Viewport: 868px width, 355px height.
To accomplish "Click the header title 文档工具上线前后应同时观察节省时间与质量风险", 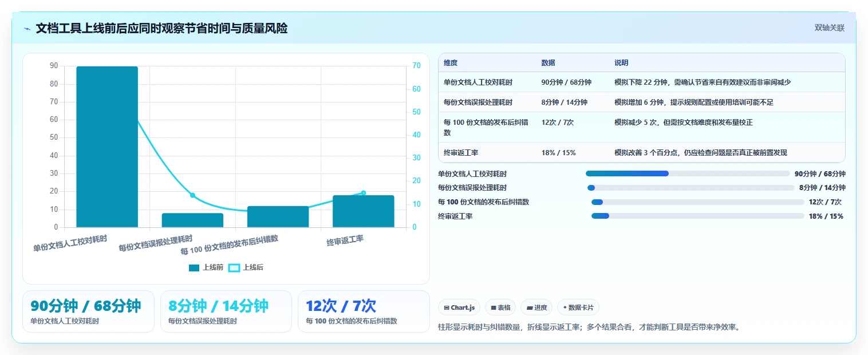I will (x=161, y=28).
